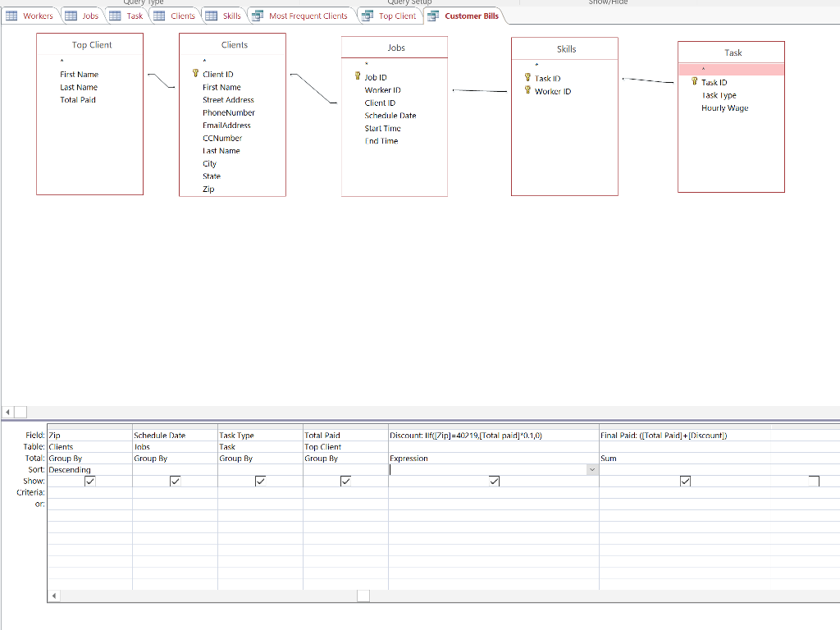
Task: Click the query icon on Most Frequent Clients tab
Action: [x=258, y=16]
